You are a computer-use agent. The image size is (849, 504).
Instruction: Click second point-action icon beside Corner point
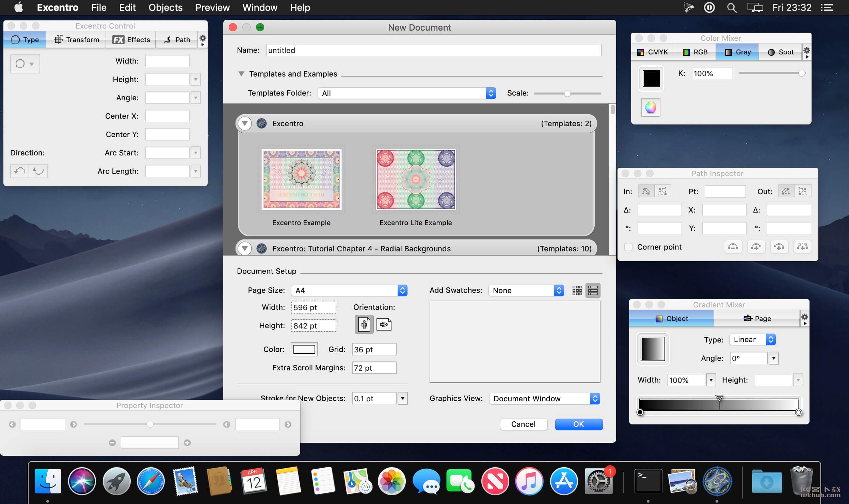(756, 247)
